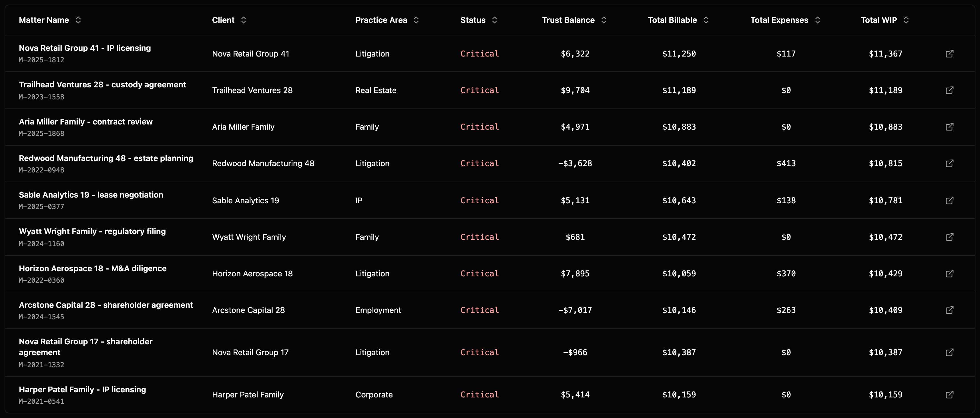Sort rows by Status column
Image resolution: width=980 pixels, height=418 pixels.
click(x=495, y=20)
